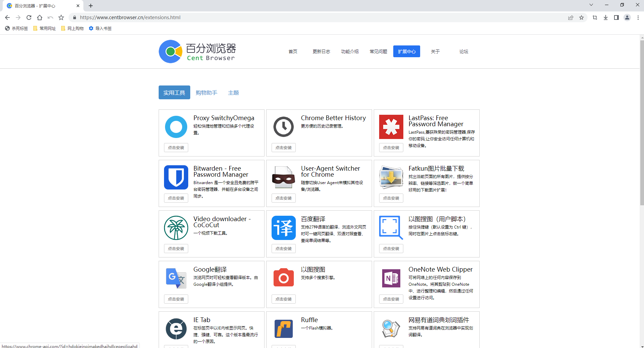Screen dimensions: 644x348
Task: Open the browser three-dot menu
Action: pos(638,18)
